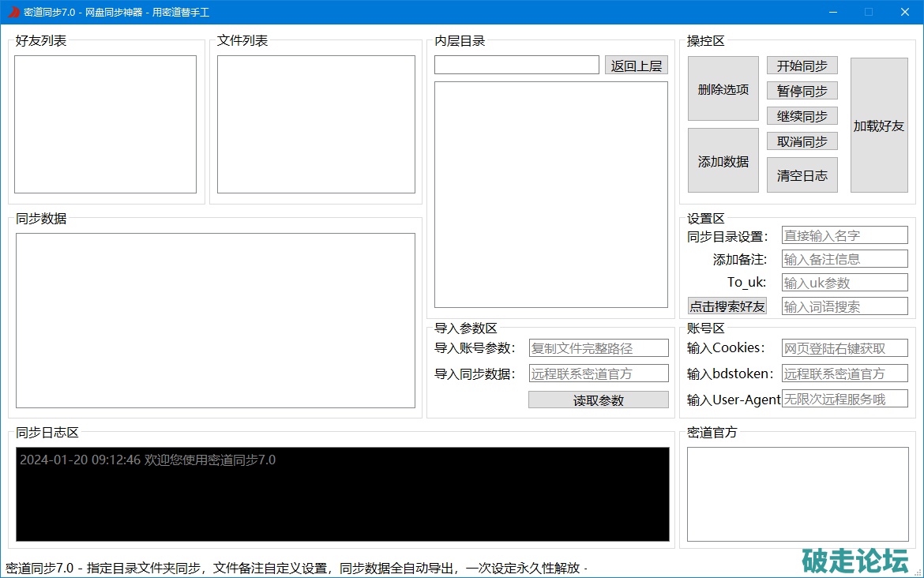Click the 添加备注 text field

844,259
